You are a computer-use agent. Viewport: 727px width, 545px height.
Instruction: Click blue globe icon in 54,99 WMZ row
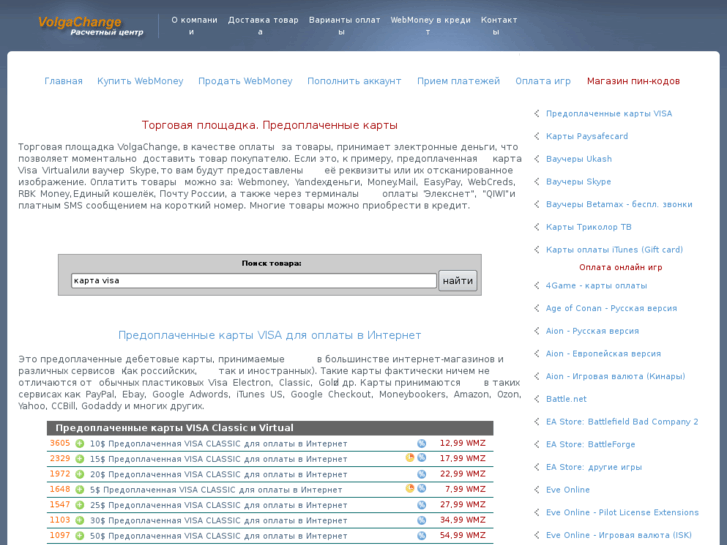pyautogui.click(x=421, y=536)
